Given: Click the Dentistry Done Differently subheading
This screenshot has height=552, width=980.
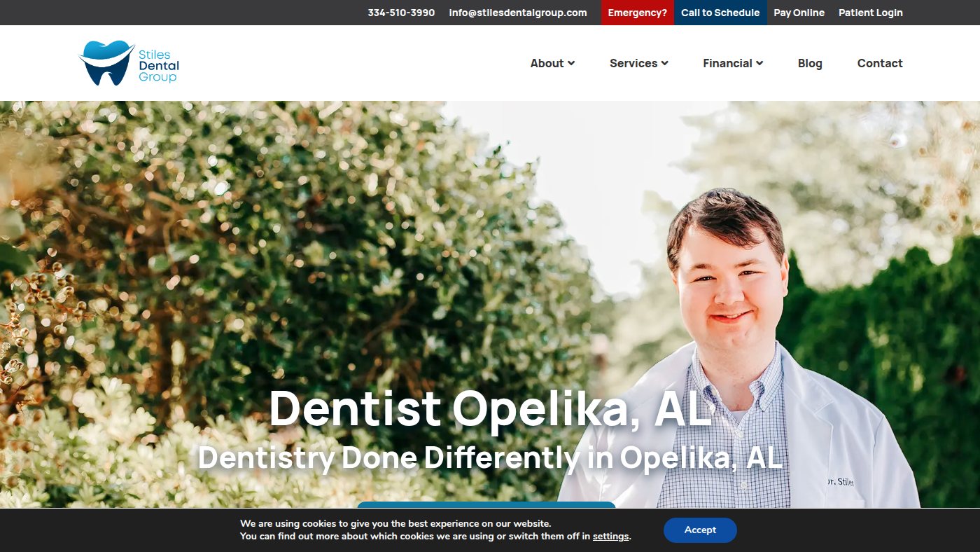Looking at the screenshot, I should [490, 457].
